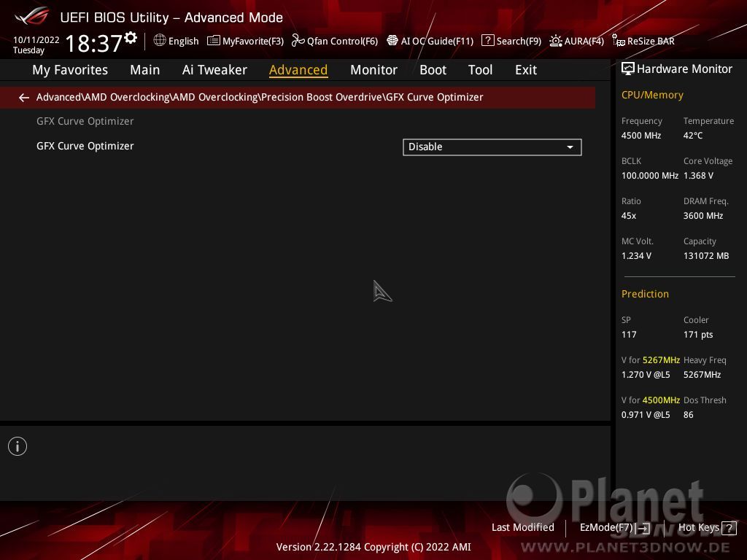This screenshot has width=747, height=560.
Task: Open MyFavorite(F3) menu
Action: pos(246,41)
